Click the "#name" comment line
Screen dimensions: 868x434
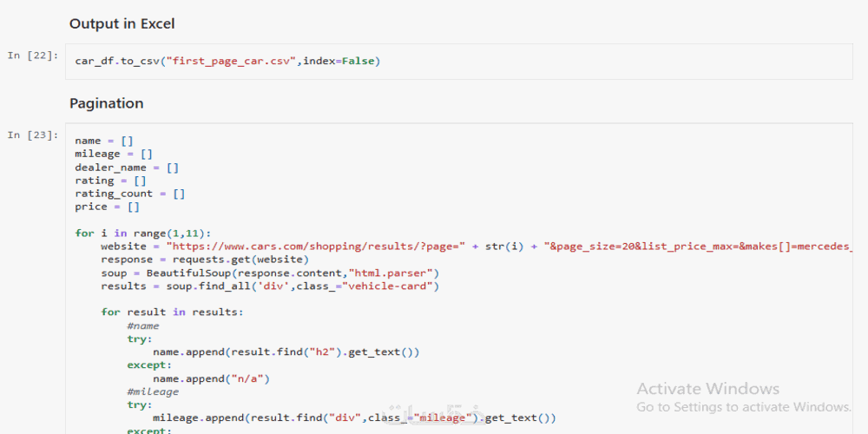click(x=142, y=325)
